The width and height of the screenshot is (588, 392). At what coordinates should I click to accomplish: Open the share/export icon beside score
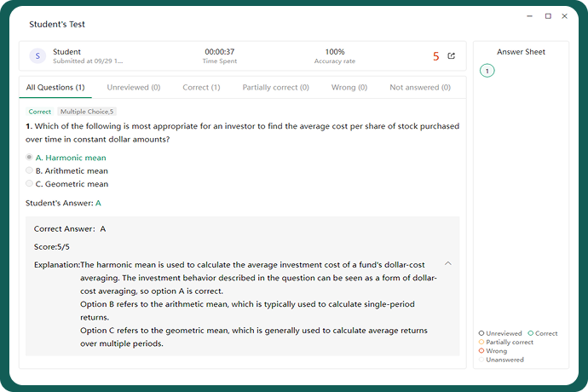pyautogui.click(x=452, y=56)
